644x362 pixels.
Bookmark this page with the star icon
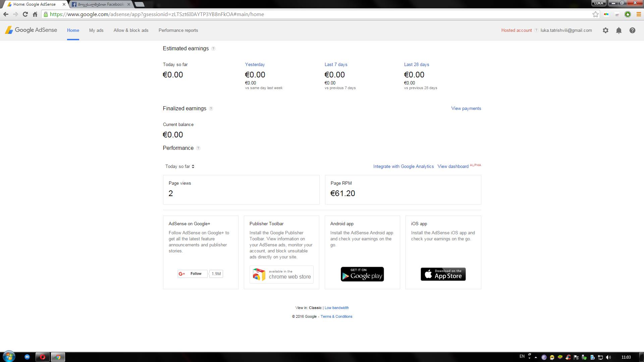tap(595, 14)
